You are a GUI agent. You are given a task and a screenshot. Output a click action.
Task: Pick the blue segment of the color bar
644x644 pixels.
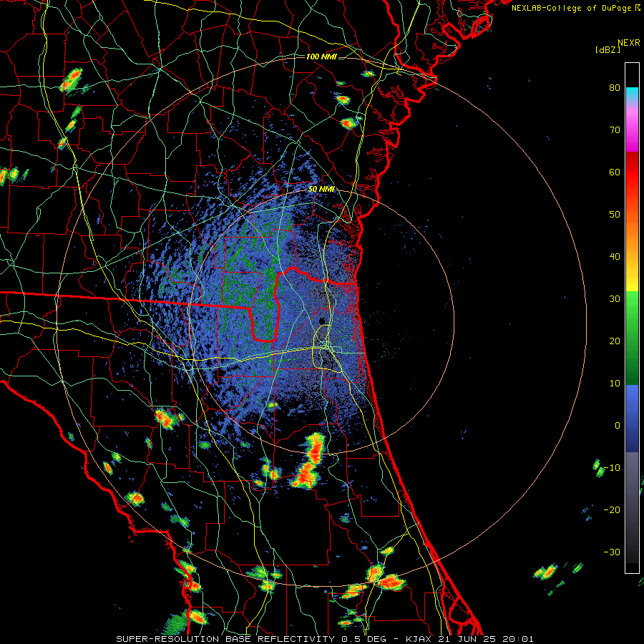632,419
